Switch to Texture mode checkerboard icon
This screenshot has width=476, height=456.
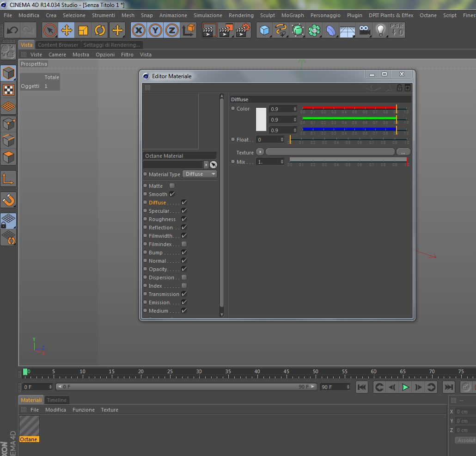click(x=8, y=90)
